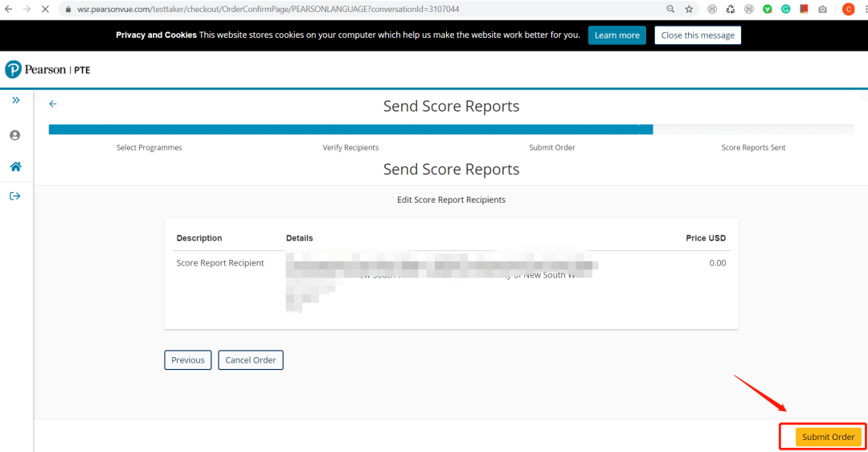
Task: Click the sign out icon in sidebar
Action: pos(15,196)
